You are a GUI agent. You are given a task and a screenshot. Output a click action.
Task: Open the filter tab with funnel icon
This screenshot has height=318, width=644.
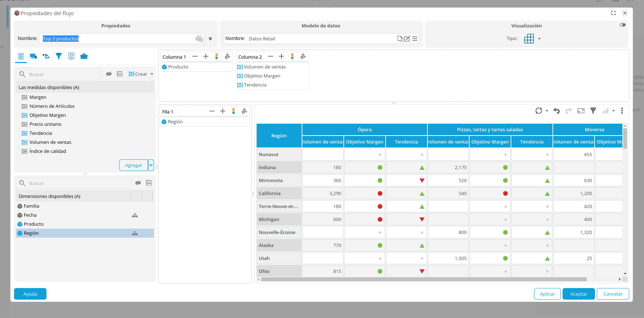(59, 56)
